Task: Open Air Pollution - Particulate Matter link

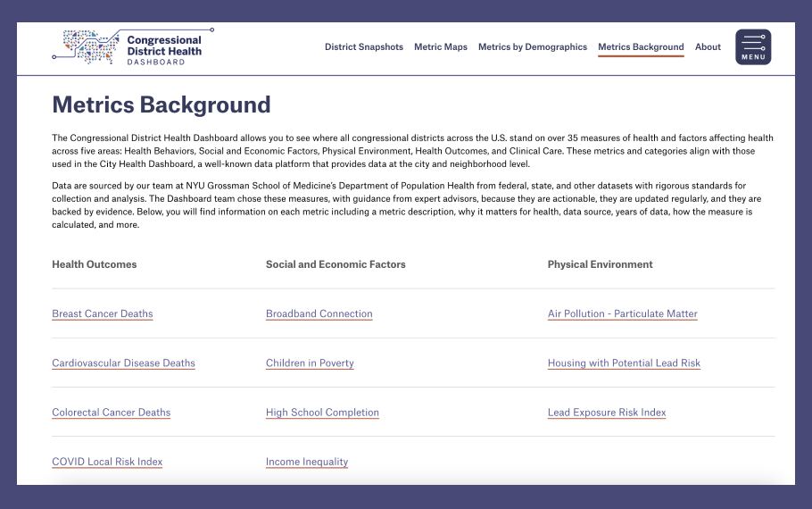Action: point(622,314)
